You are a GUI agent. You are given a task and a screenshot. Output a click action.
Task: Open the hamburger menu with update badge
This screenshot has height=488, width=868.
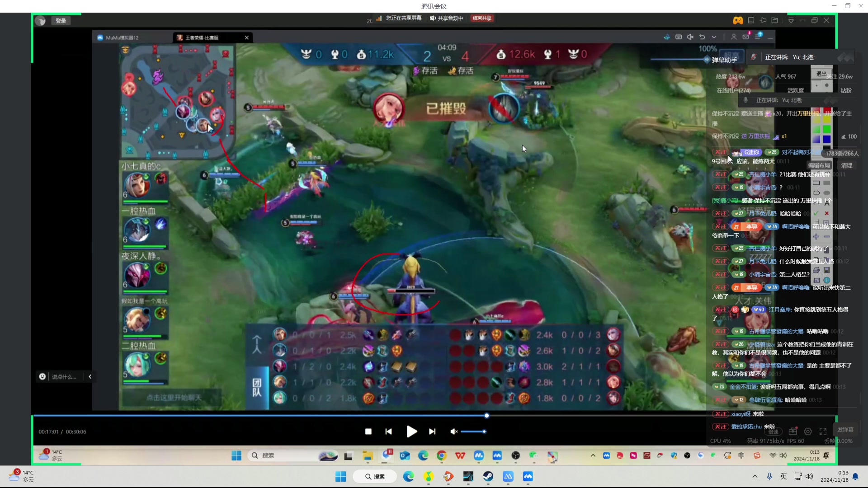pyautogui.click(x=758, y=36)
